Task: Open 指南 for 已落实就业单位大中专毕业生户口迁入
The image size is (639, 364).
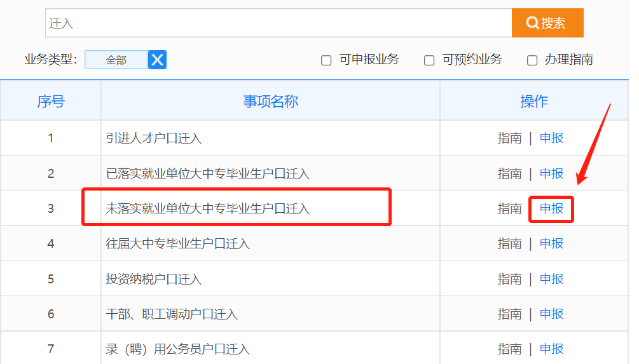Action: coord(509,173)
